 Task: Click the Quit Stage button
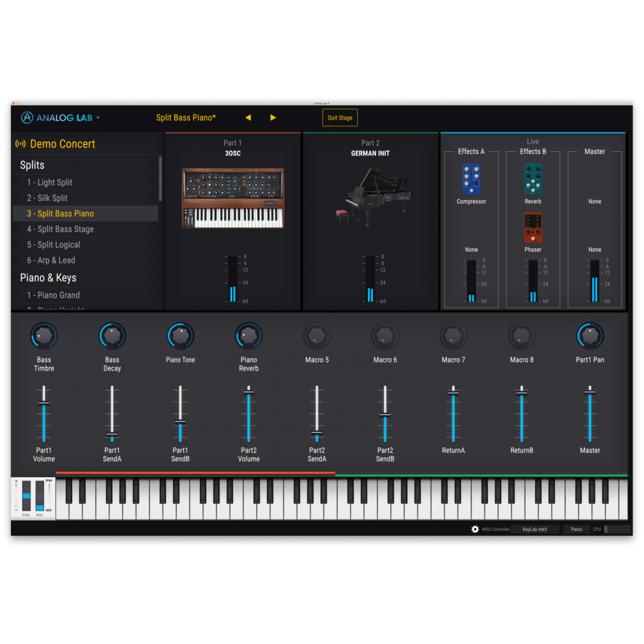pyautogui.click(x=340, y=118)
